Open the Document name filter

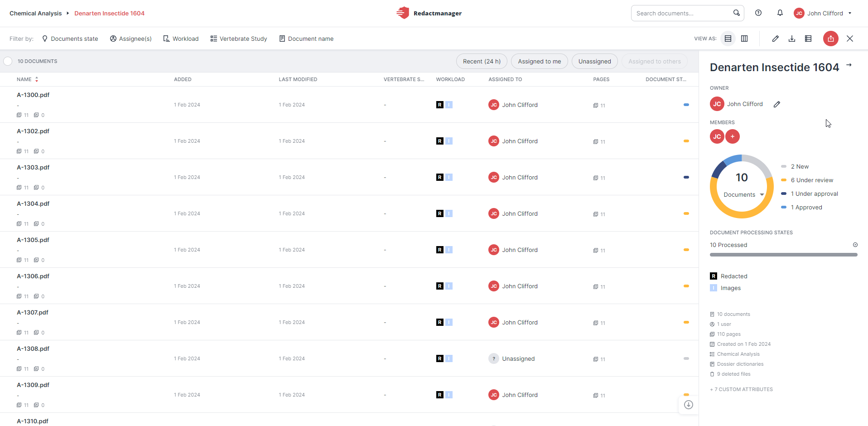[x=306, y=39]
